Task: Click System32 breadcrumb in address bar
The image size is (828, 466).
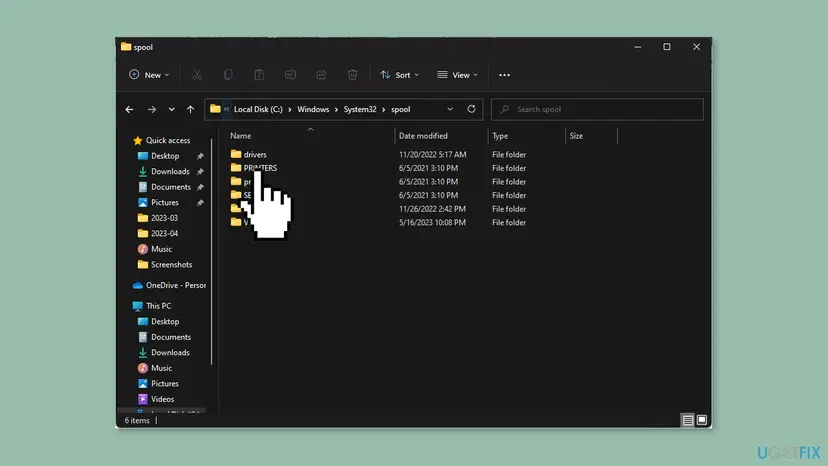Action: pos(360,109)
